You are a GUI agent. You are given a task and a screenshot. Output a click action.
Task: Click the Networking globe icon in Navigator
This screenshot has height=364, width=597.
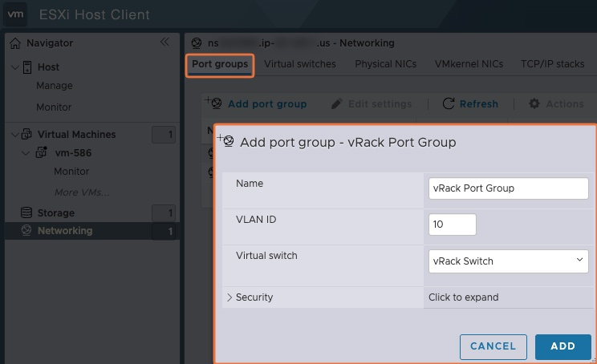[26, 230]
